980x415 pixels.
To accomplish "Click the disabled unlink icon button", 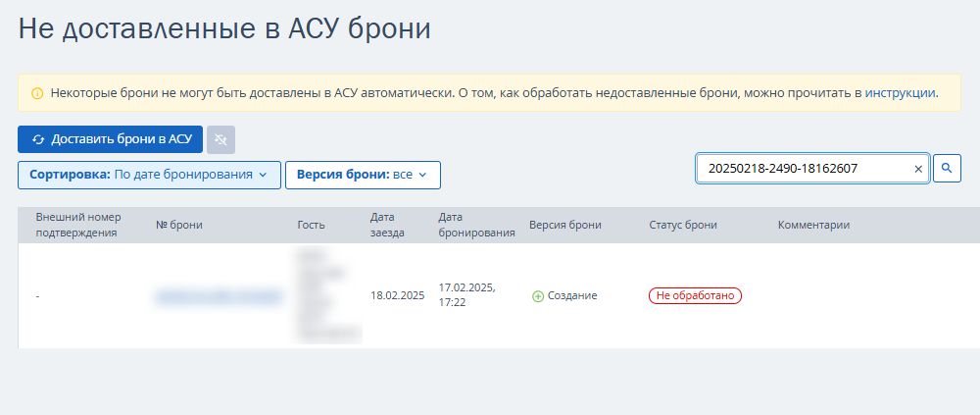I will point(220,139).
